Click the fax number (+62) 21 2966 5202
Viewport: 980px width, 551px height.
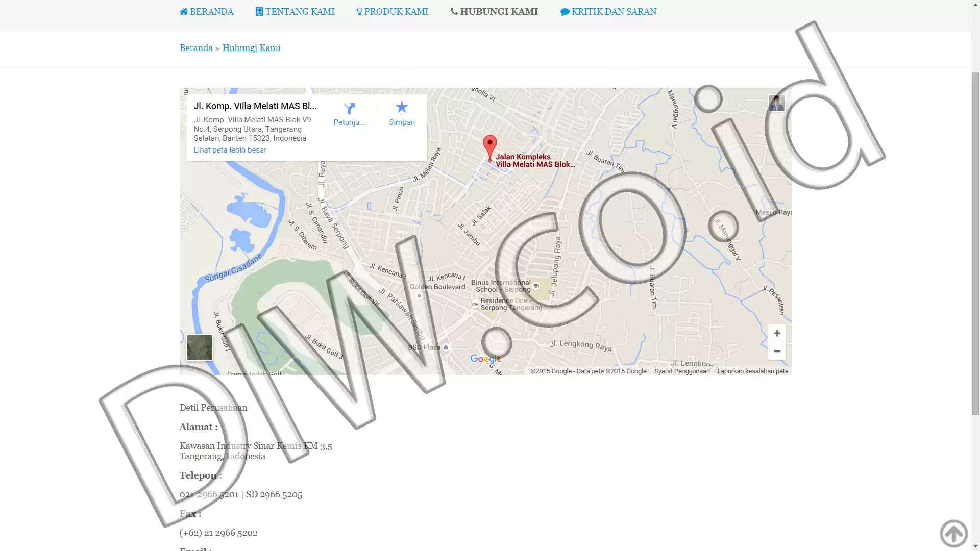(x=218, y=533)
